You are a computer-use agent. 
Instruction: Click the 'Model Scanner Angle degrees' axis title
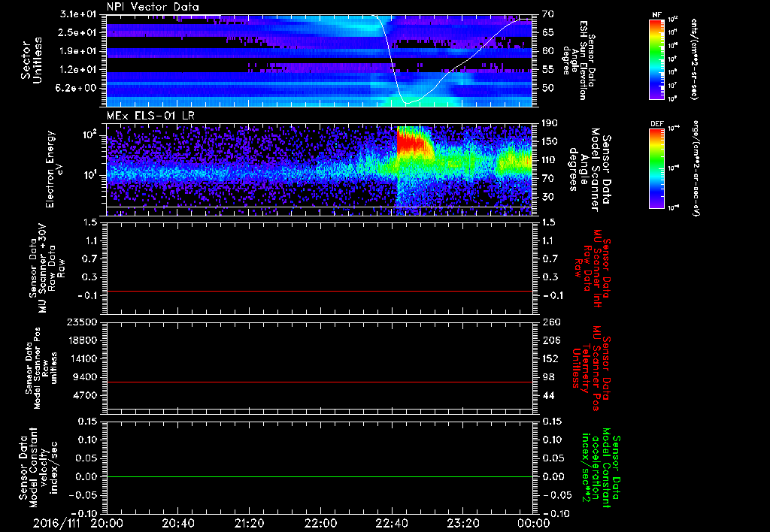click(590, 170)
